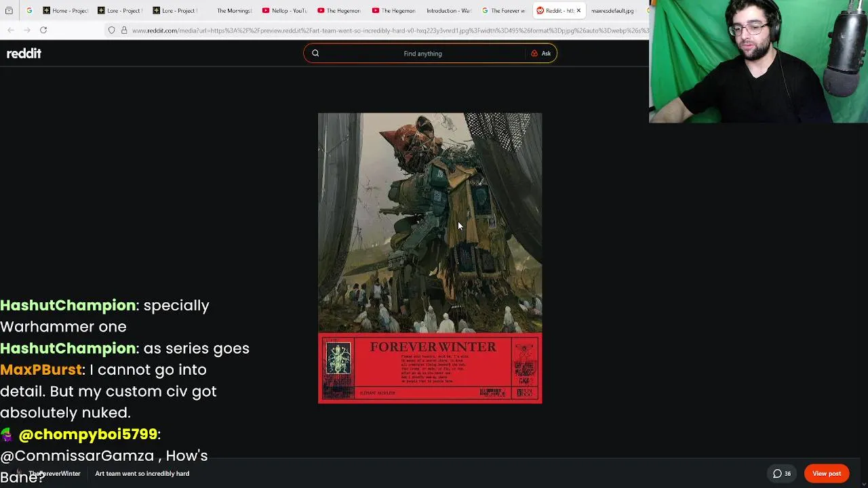Switch to the maxresdefault.jpg tab
Viewport: 868px width, 488px height.
(x=614, y=10)
